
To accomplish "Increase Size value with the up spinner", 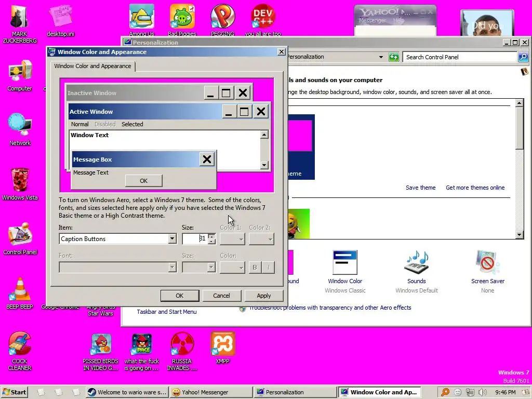I will [x=212, y=236].
